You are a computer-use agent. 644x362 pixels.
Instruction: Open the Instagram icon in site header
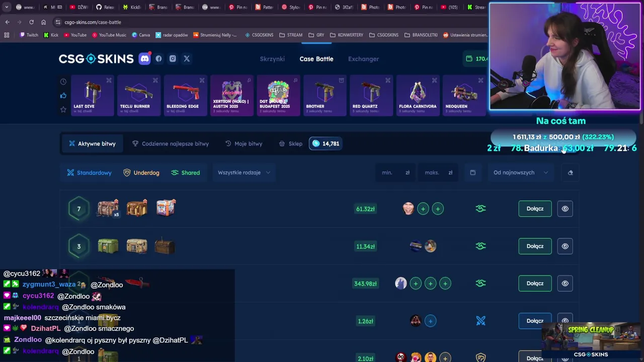pyautogui.click(x=173, y=59)
